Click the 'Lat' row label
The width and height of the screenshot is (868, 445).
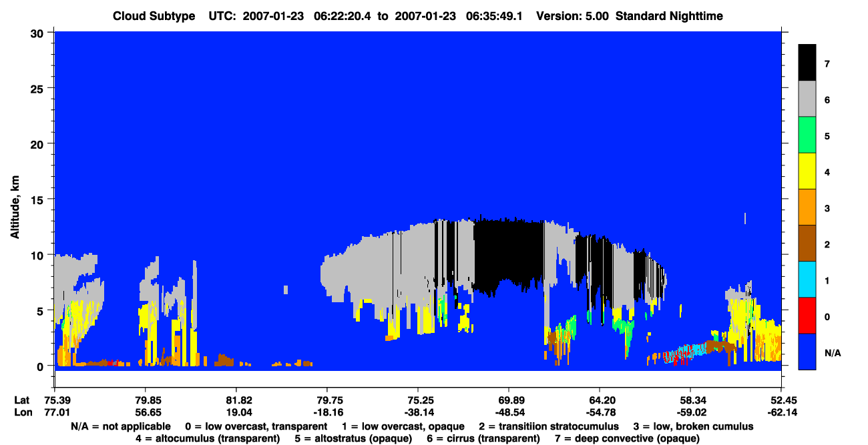[x=21, y=400]
